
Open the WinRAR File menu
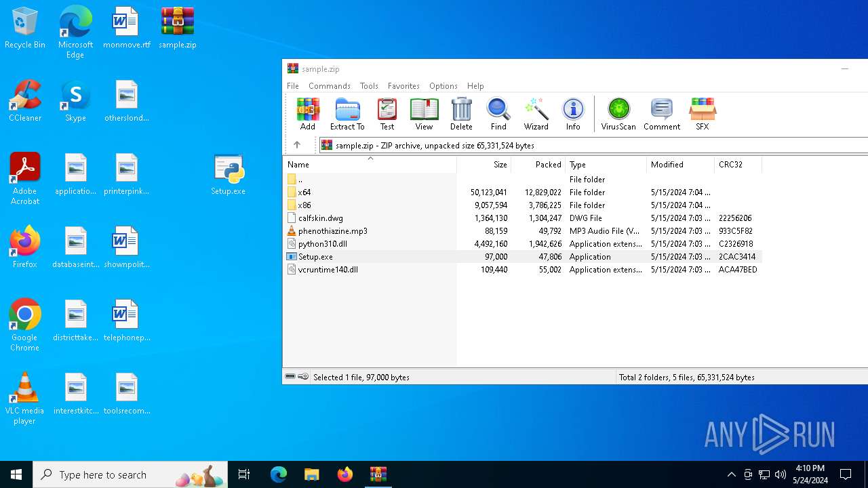293,86
